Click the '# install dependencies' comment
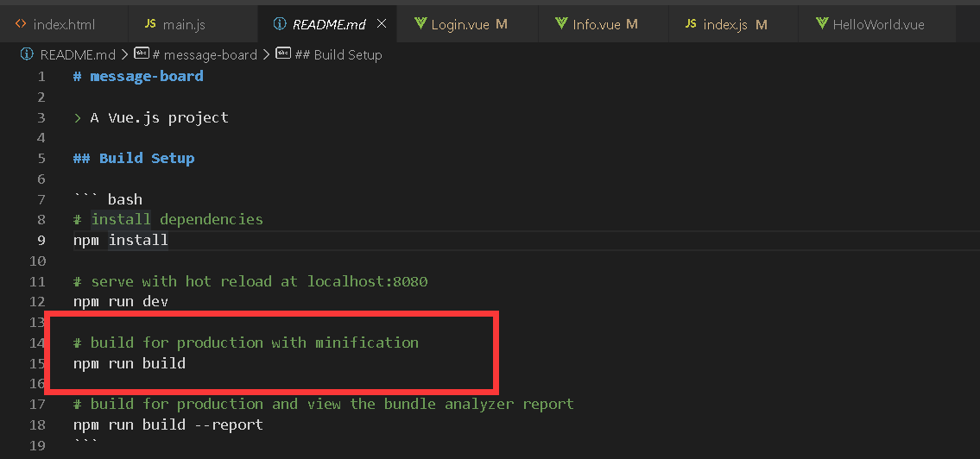 coord(168,219)
